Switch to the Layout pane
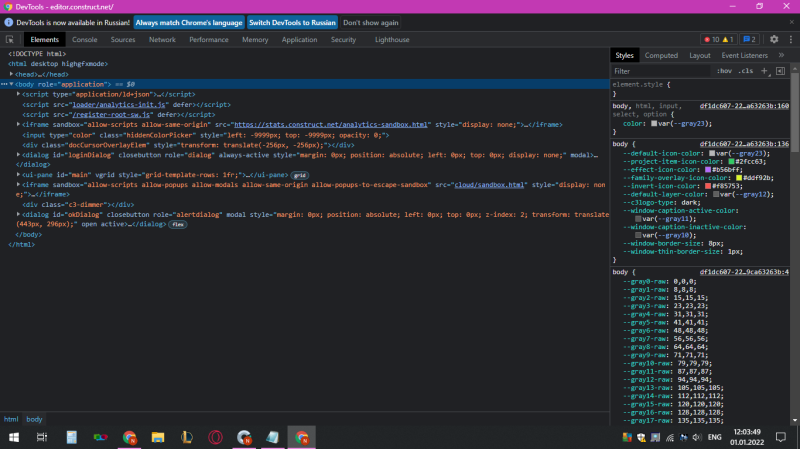The image size is (800, 449). click(699, 55)
